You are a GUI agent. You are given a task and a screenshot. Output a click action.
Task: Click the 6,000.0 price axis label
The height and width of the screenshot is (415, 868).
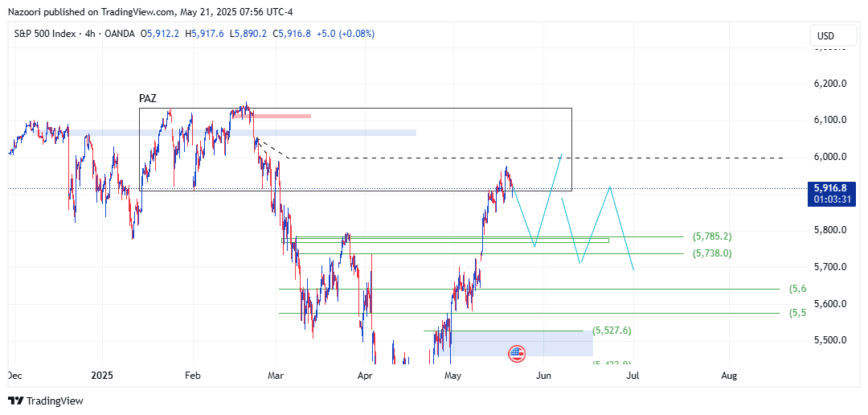coord(832,157)
